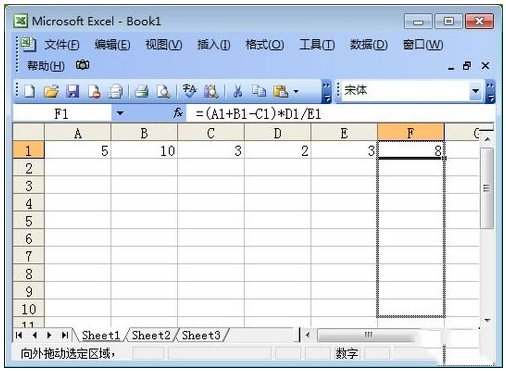Click the Select All corner button
This screenshot has width=506, height=371.
28,133
